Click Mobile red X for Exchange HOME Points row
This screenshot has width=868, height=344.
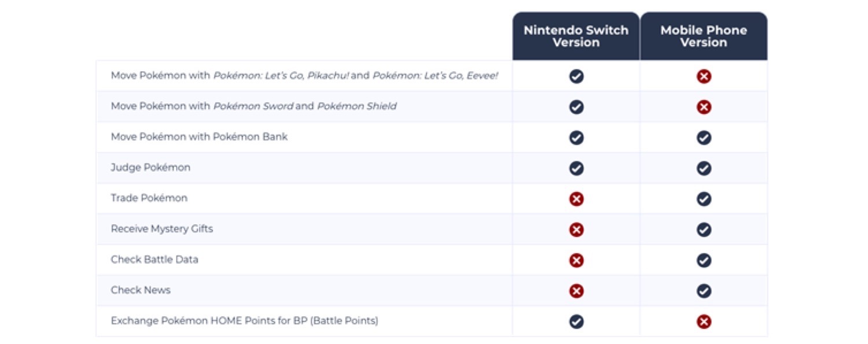click(704, 321)
